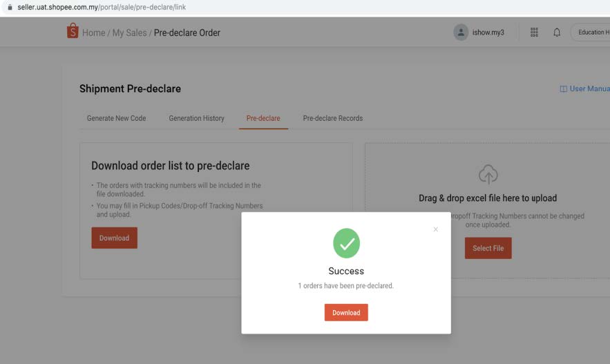Click Download in the Success dialog
Viewport: 610px width, 364px height.
(346, 312)
